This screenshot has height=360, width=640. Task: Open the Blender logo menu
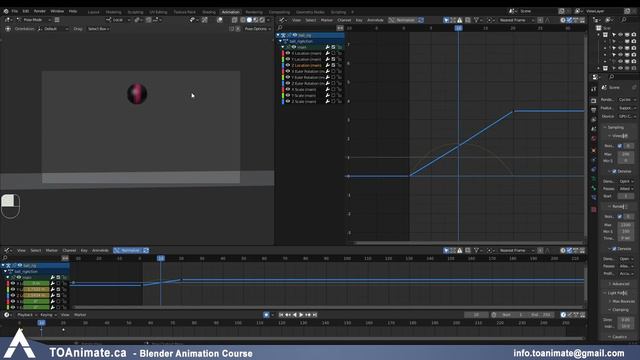point(6,11)
